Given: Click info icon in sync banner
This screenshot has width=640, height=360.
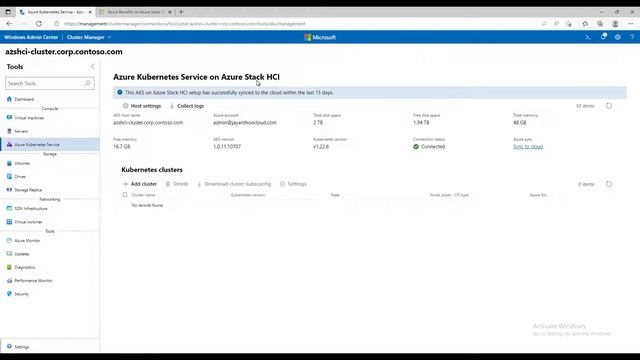Looking at the screenshot, I should (x=120, y=92).
